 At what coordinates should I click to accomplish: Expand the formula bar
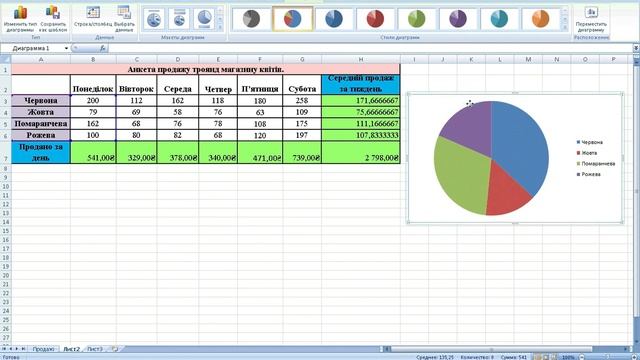(x=636, y=48)
